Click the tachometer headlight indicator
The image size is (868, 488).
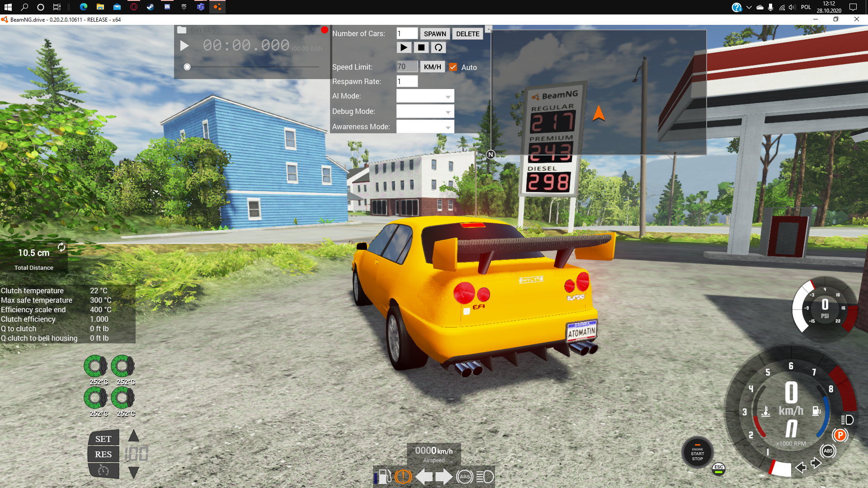tap(847, 420)
